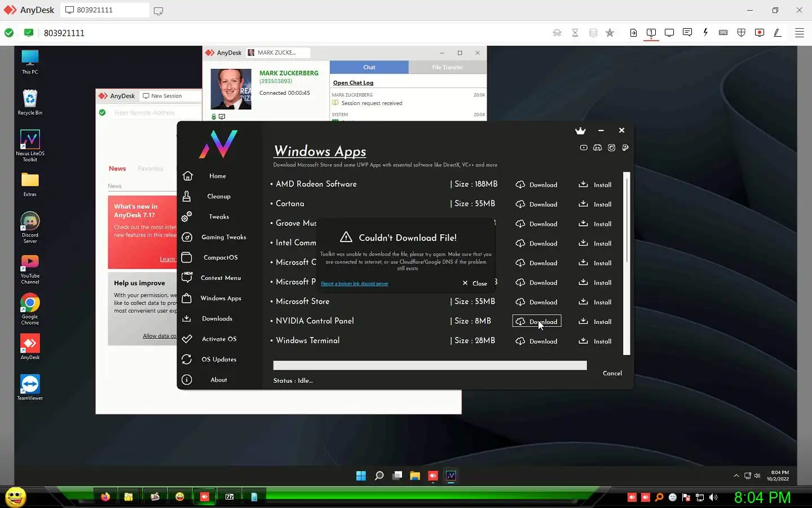Download Groove Music row item
This screenshot has width=812, height=508.
536,224
